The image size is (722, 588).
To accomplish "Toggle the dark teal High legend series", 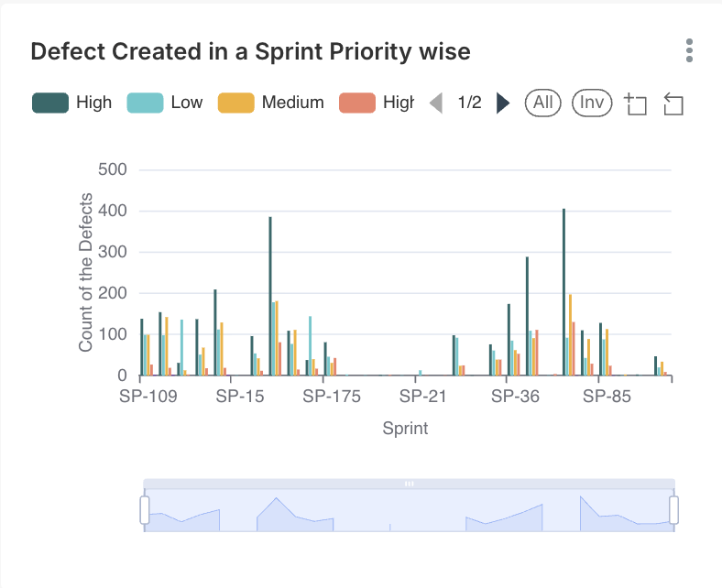I will 71,103.
